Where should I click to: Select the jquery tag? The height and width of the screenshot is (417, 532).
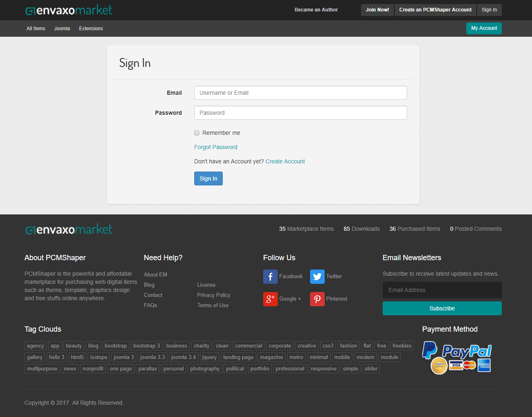pyautogui.click(x=209, y=357)
